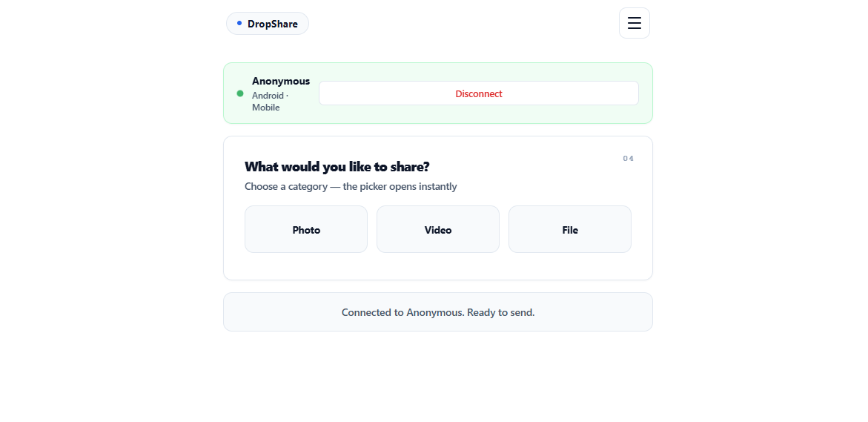This screenshot has width=868, height=422.
Task: Select the Anonymous device name
Action: pyautogui.click(x=281, y=82)
